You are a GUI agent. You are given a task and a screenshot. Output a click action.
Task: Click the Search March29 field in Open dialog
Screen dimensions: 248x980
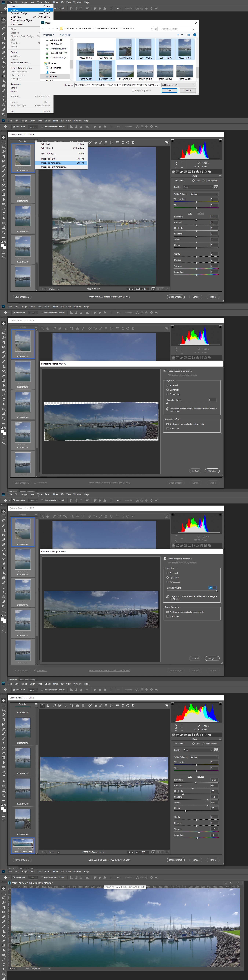(x=178, y=29)
